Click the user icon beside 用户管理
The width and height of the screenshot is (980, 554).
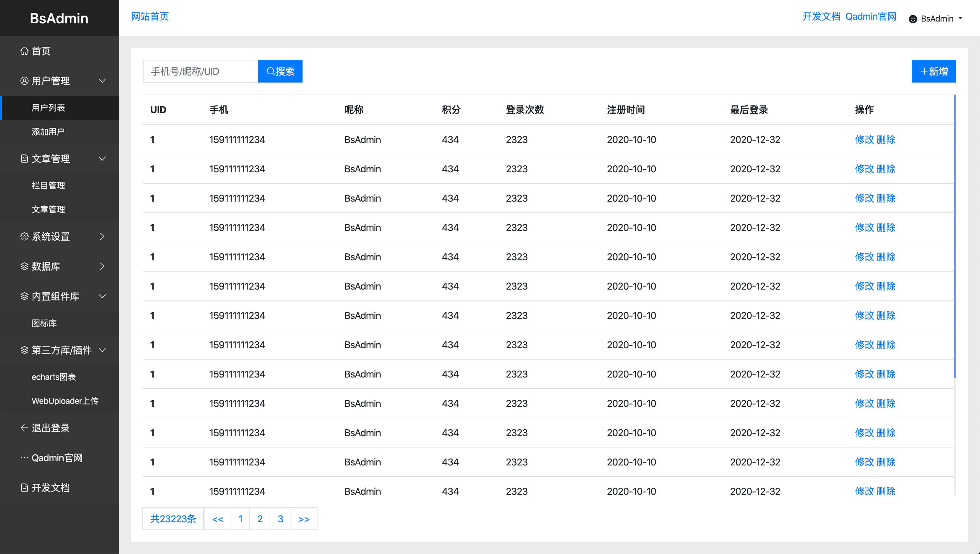[x=24, y=81]
